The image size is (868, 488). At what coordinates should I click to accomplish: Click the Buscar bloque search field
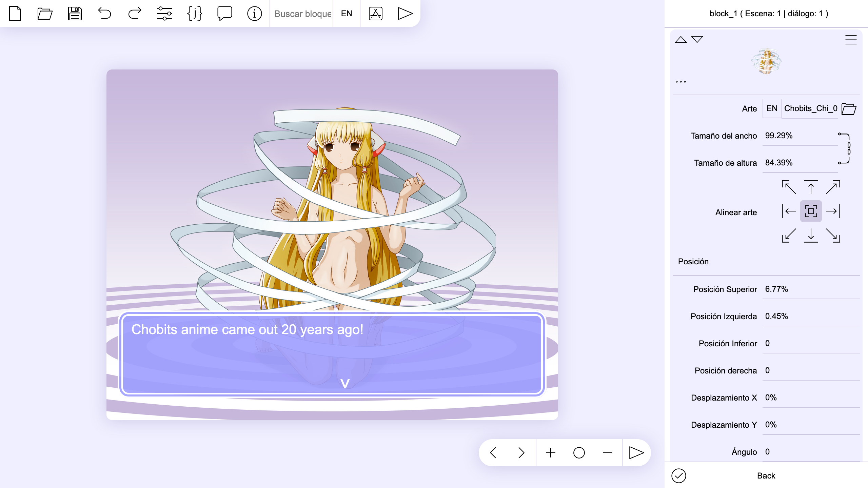[302, 14]
